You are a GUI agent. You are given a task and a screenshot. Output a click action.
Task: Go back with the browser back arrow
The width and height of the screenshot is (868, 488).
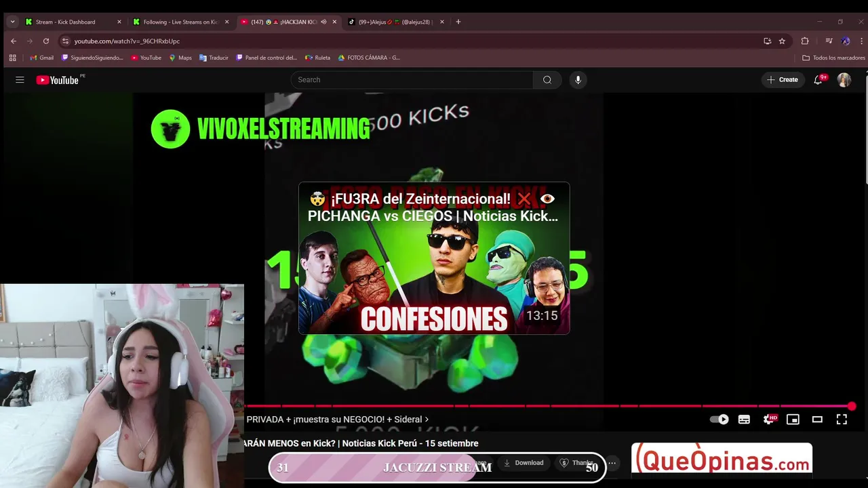14,41
